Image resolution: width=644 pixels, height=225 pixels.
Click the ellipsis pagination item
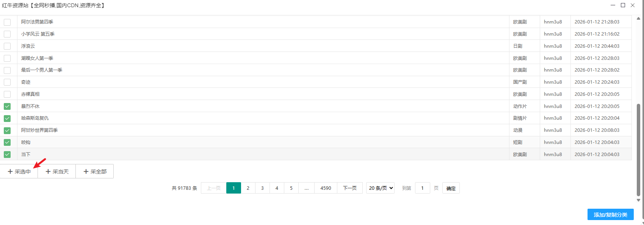pyautogui.click(x=306, y=188)
